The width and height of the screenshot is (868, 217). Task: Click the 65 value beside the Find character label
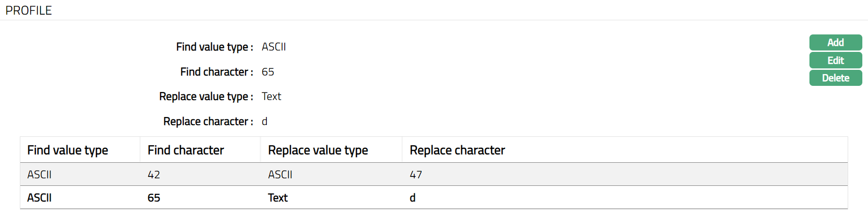[268, 72]
